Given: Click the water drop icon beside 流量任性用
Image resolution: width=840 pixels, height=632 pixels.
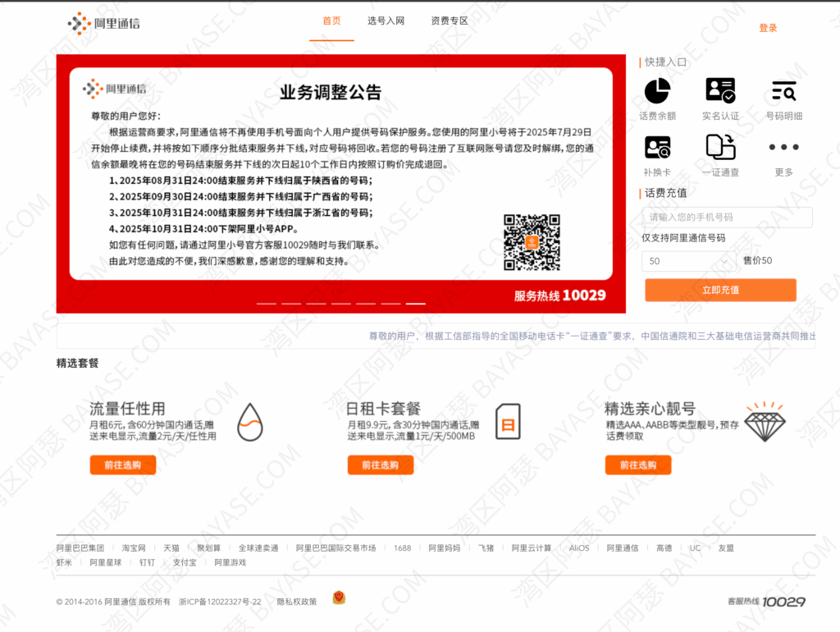Looking at the screenshot, I should (x=250, y=422).
